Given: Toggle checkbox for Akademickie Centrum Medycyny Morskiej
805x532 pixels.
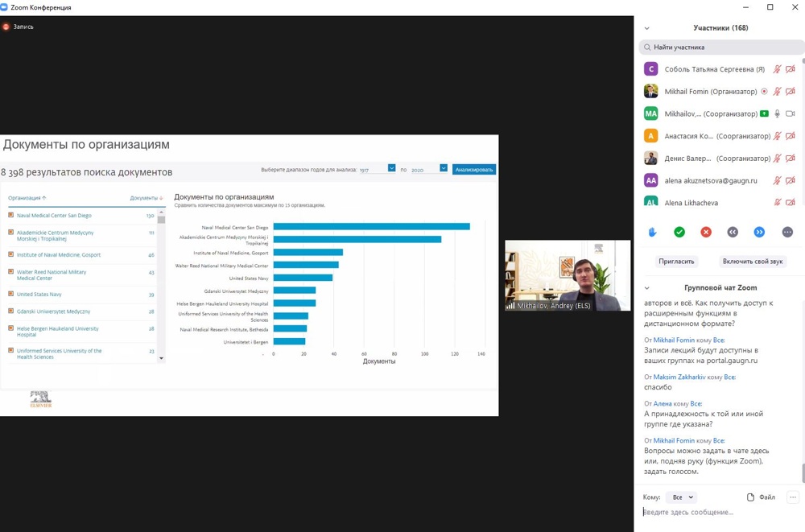Looking at the screenshot, I should click(x=10, y=232).
